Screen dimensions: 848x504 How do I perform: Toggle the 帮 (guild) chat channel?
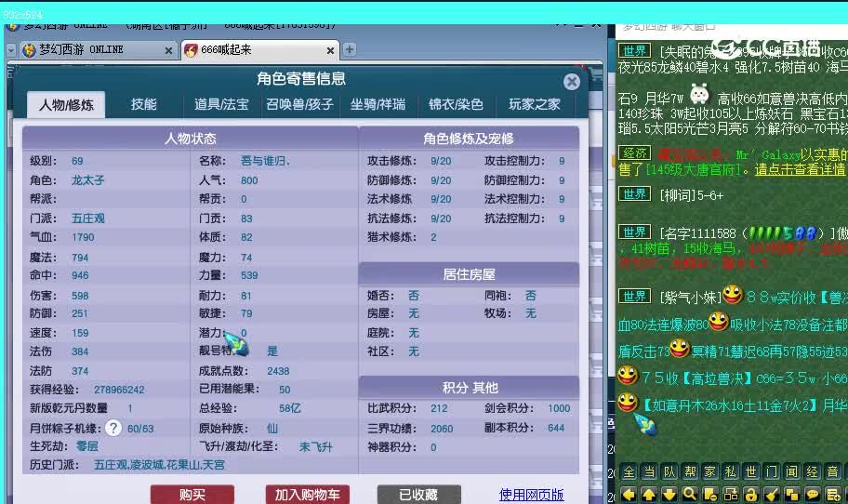point(690,472)
